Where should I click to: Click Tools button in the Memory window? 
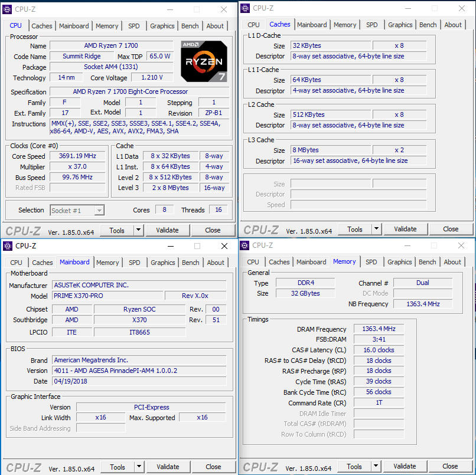[354, 466]
